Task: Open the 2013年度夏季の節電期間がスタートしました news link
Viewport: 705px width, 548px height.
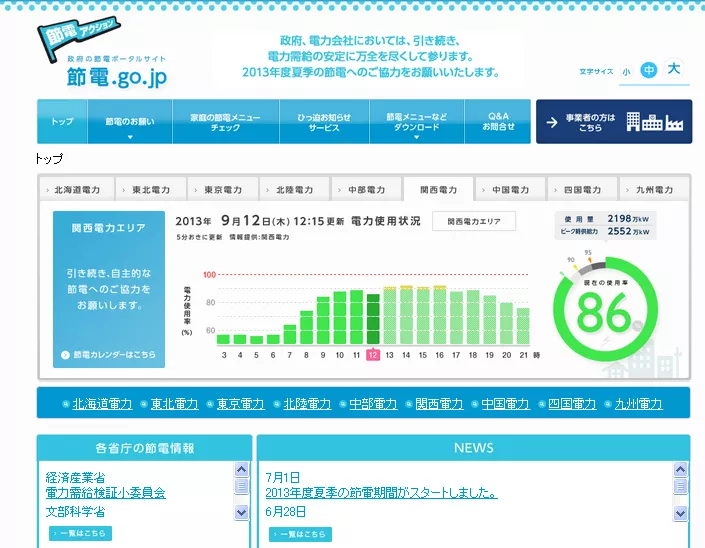Action: (x=381, y=493)
